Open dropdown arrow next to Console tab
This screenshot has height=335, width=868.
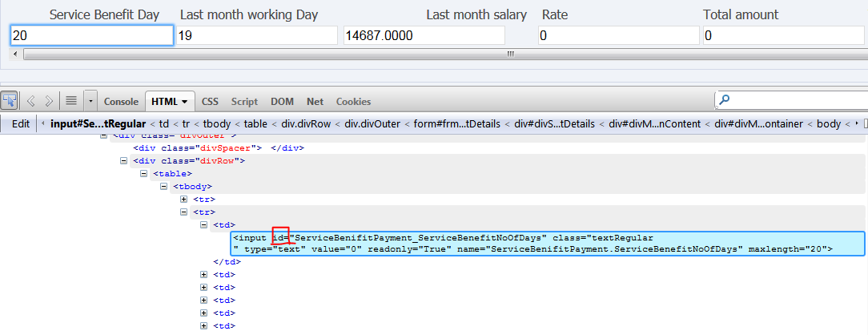click(x=90, y=101)
